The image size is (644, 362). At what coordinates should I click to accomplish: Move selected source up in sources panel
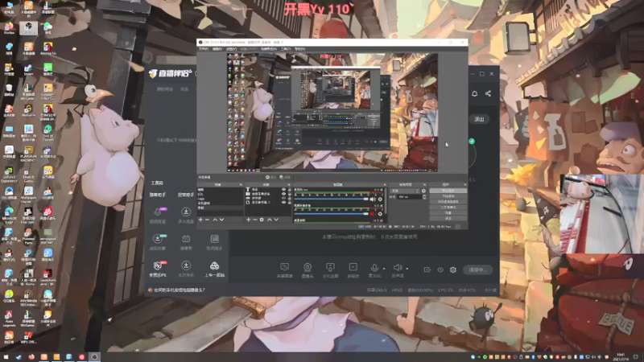click(270, 220)
